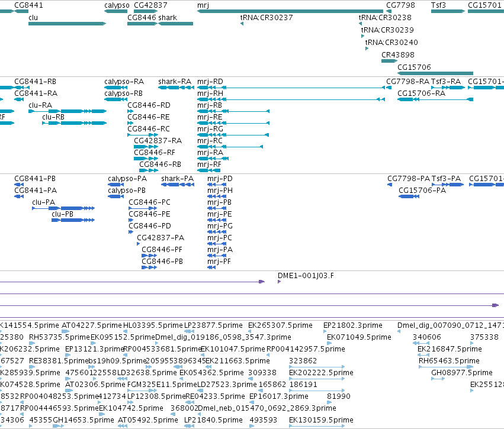This screenshot has width=504, height=429.
Task: Select the tRNA:CR30239 label
Action: pos(387,30)
